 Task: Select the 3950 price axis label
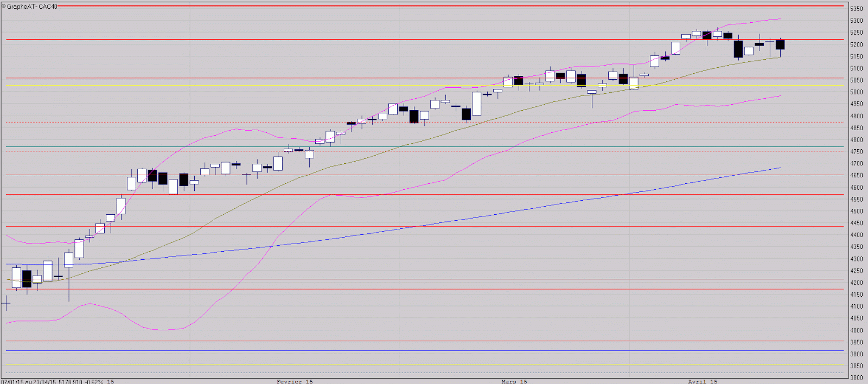click(x=857, y=343)
